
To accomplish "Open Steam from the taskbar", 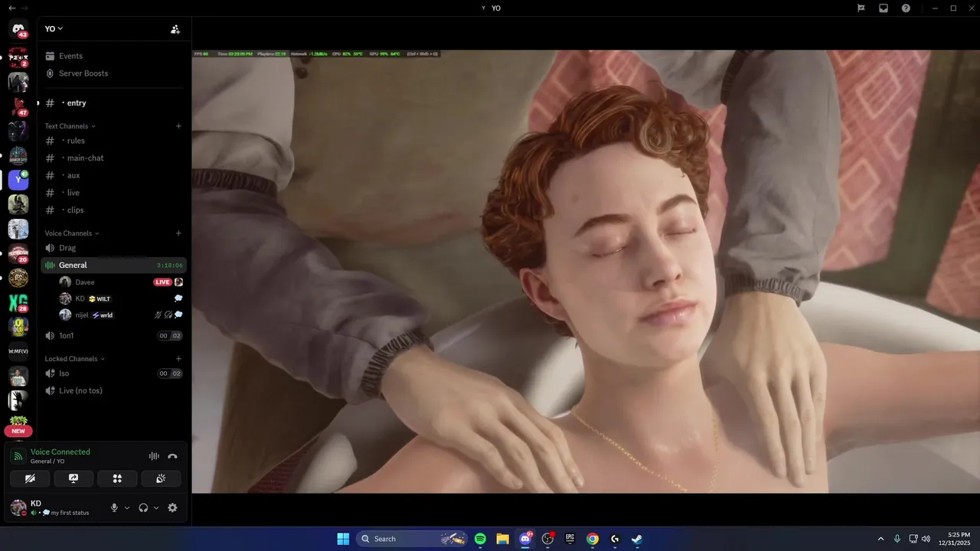I will (636, 539).
